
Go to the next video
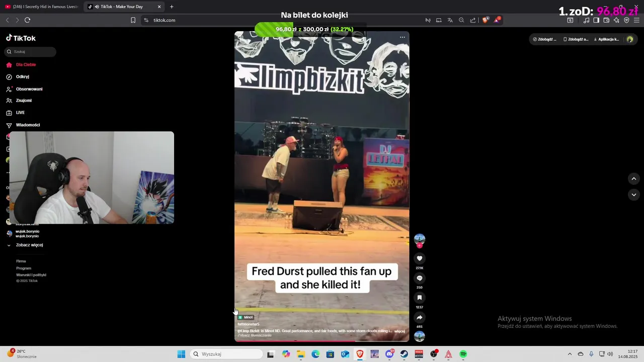pyautogui.click(x=634, y=195)
